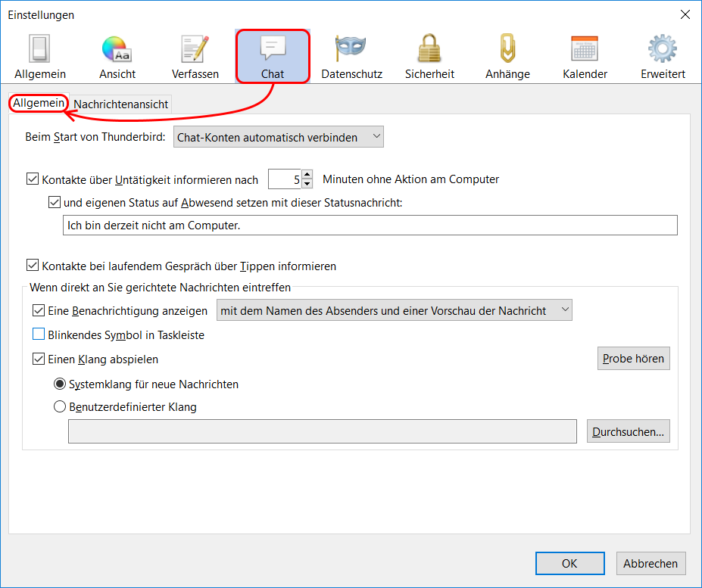This screenshot has height=588, width=702.
Task: Switch to the Allgemein sub-tab
Action: point(39,104)
